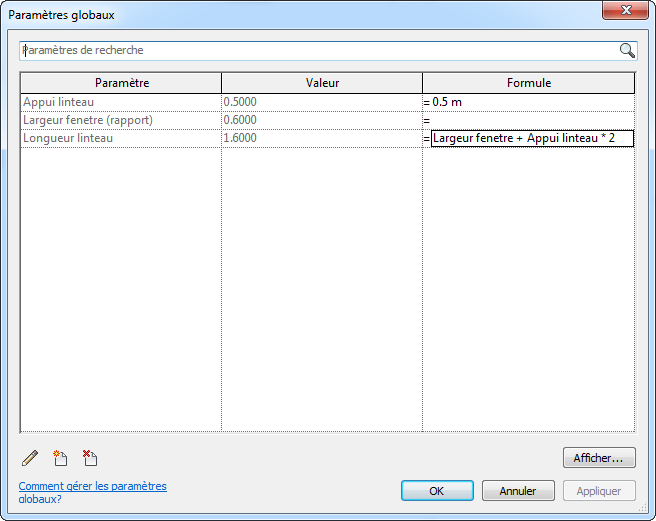The width and height of the screenshot is (656, 521).
Task: Confirm with the OK button
Action: coord(437,491)
